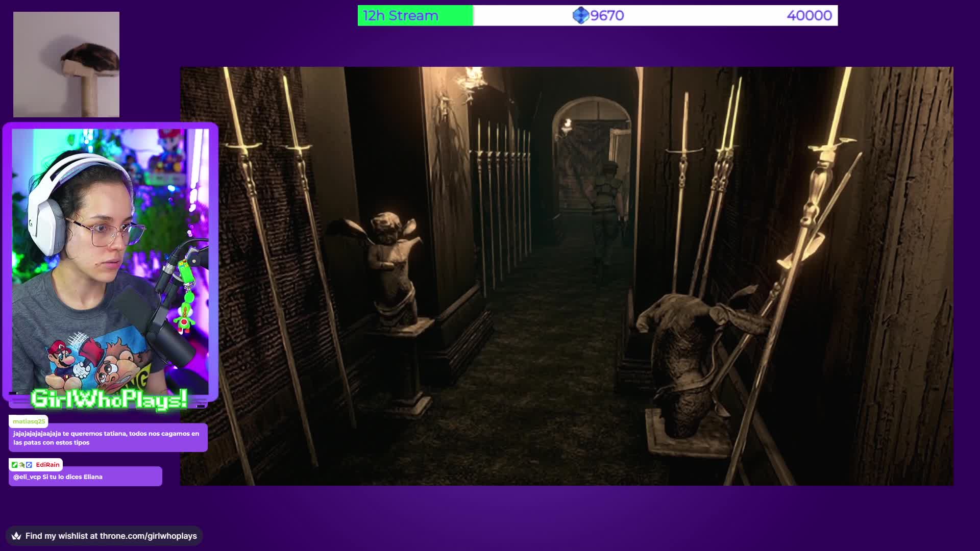The height and width of the screenshot is (551, 980).
Task: Click the GirlWhoPlays! logo text
Action: point(109,399)
